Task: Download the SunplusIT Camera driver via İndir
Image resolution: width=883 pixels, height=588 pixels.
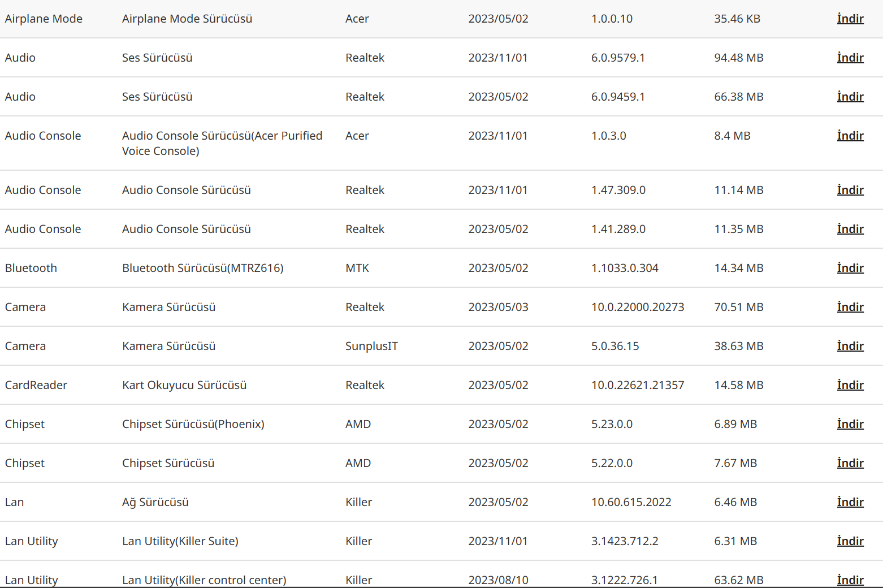Action: click(x=850, y=346)
